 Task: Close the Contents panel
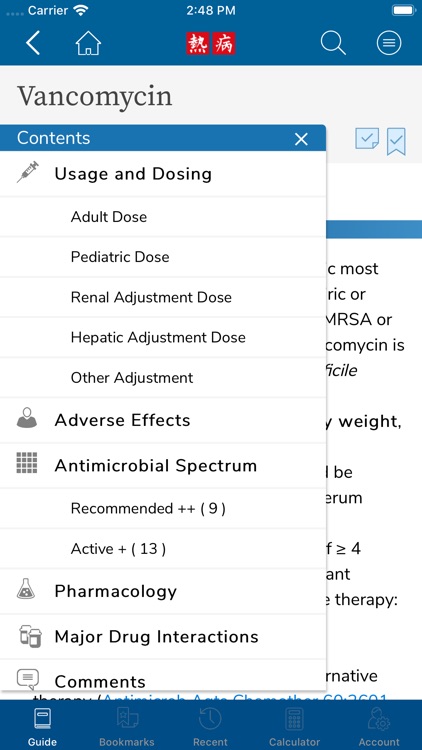click(x=301, y=139)
